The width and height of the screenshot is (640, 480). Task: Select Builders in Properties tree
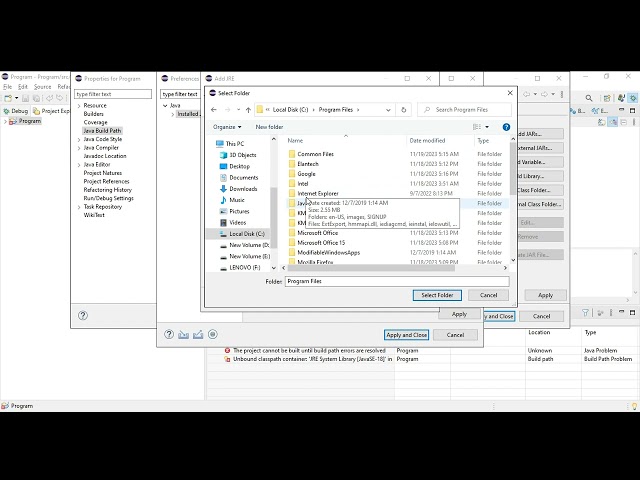click(93, 114)
